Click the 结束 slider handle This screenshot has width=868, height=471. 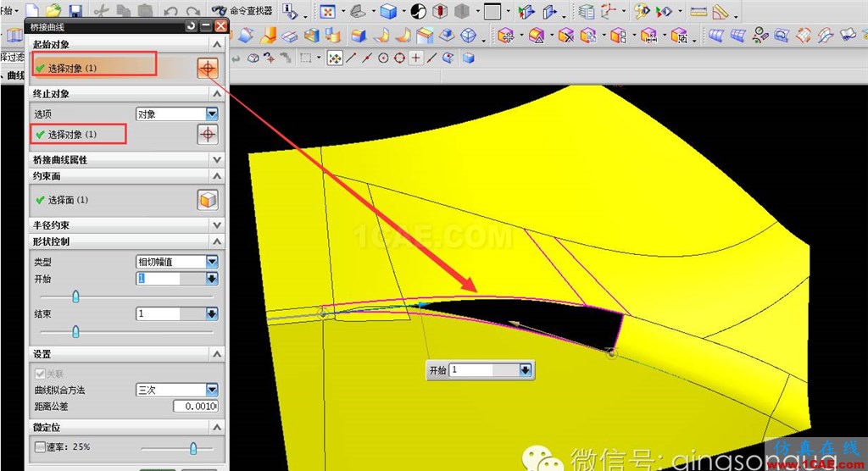75,332
